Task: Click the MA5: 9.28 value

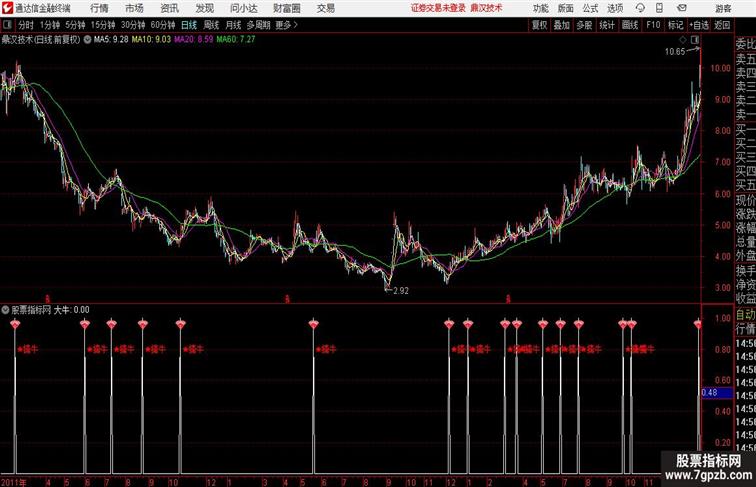Action: click(111, 40)
